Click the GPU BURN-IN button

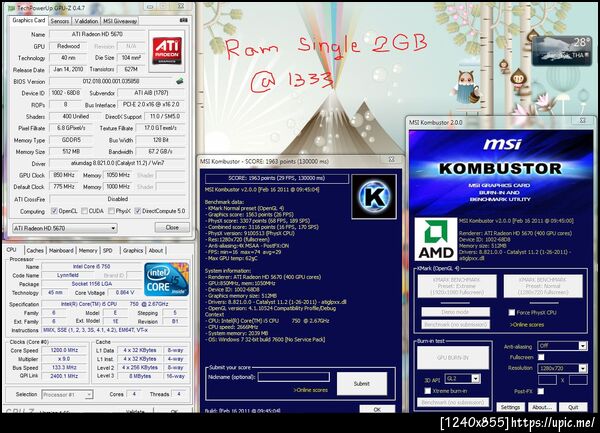coord(453,358)
